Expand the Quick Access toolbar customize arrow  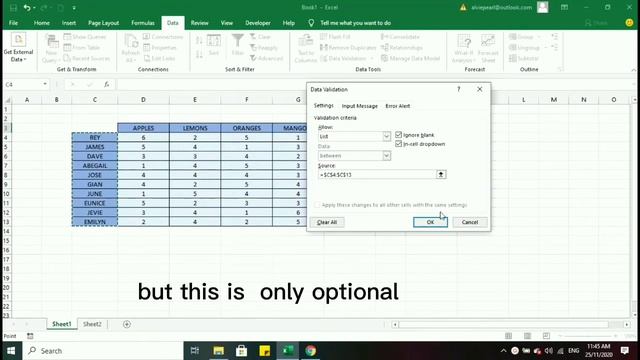[x=74, y=7]
